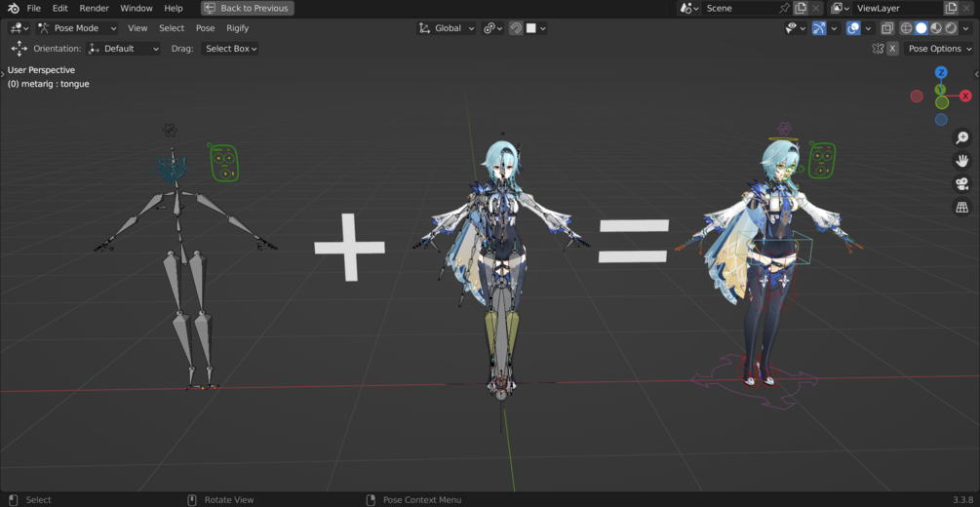Open the Orientation Default dropdown

tap(123, 48)
